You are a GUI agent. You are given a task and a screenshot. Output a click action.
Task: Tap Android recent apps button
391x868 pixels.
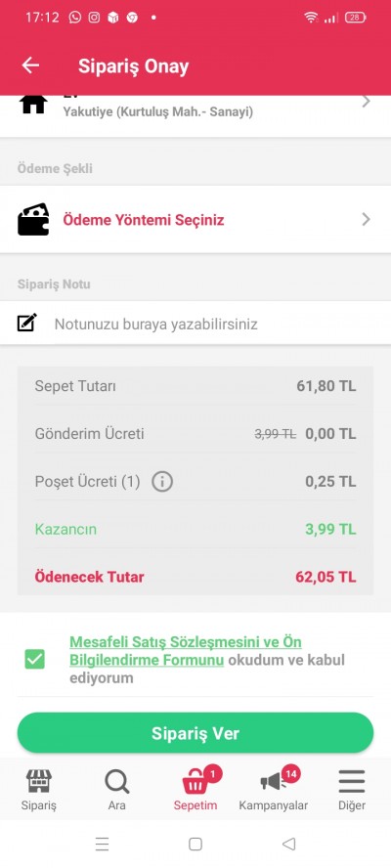(102, 844)
